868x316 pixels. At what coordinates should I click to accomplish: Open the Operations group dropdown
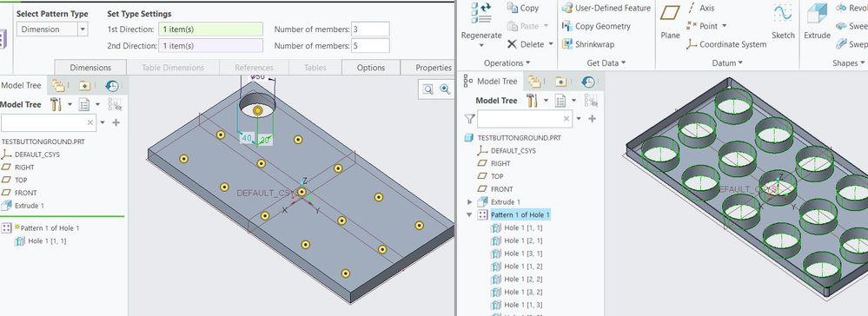(x=507, y=63)
